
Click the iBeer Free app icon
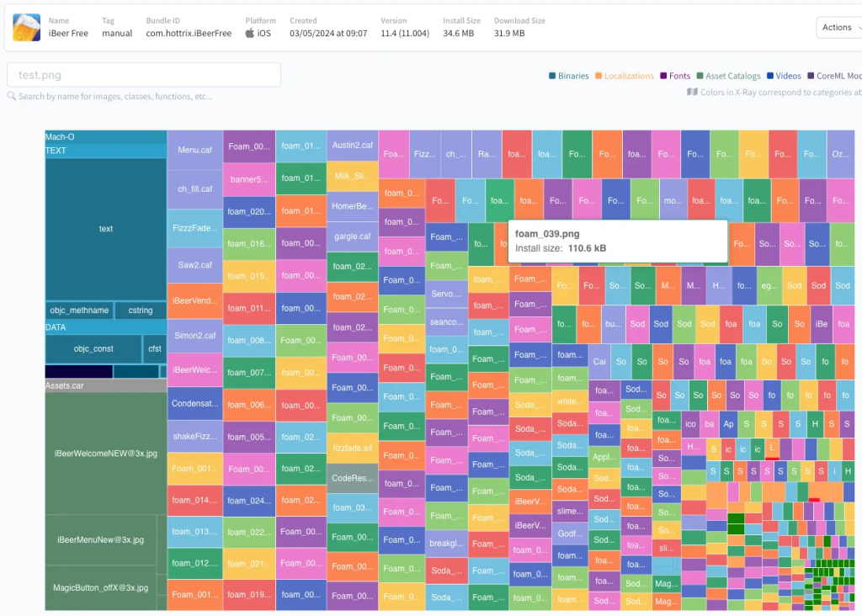click(26, 27)
